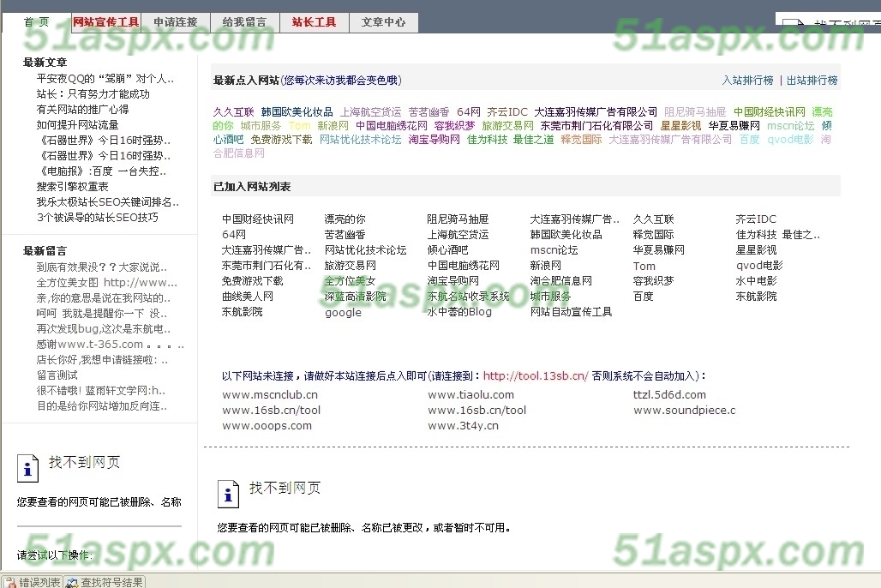This screenshot has width=881, height=588.
Task: Click unlinked site ttzl.5d6d.com
Action: tap(669, 395)
